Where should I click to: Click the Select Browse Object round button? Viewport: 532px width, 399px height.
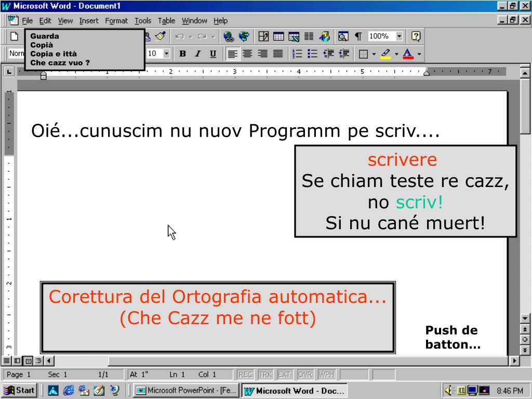[525, 339]
